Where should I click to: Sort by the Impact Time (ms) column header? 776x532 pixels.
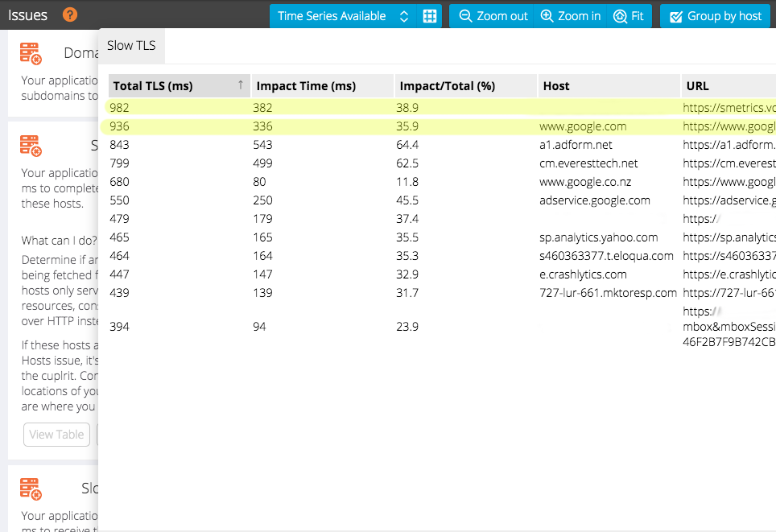(323, 85)
